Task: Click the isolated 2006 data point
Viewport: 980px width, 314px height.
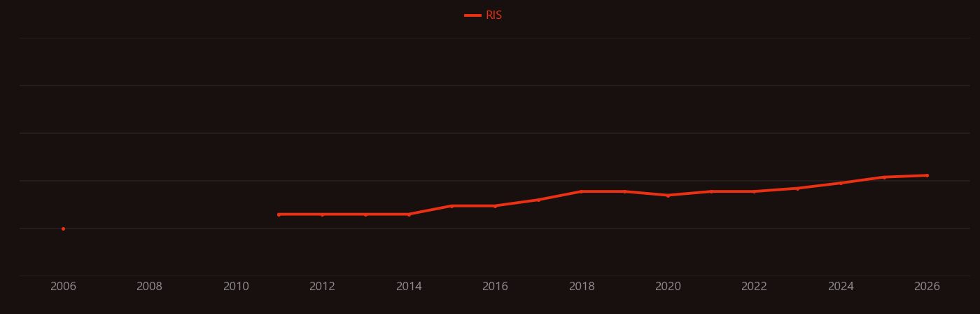Action: click(63, 228)
